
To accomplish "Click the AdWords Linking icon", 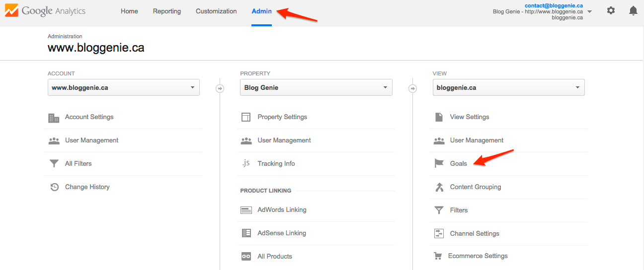I will (246, 210).
